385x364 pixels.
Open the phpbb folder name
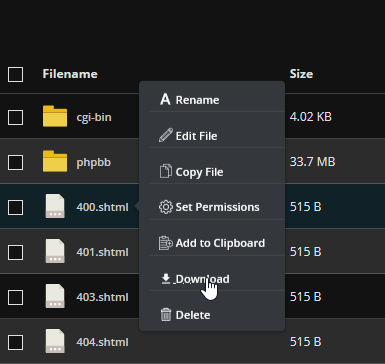(x=94, y=162)
